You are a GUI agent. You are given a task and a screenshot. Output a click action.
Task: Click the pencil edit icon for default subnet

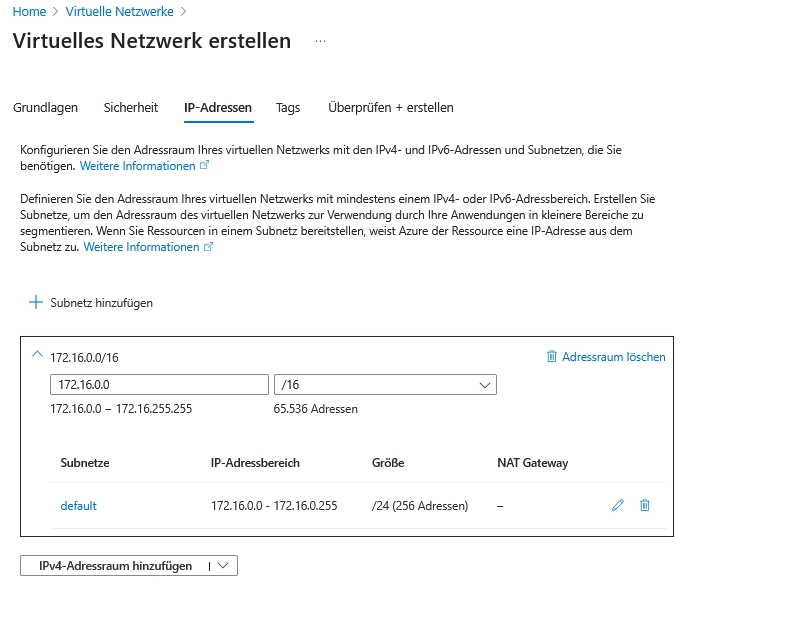618,506
